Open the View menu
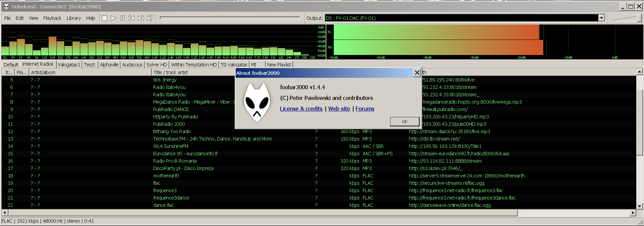 (34, 18)
